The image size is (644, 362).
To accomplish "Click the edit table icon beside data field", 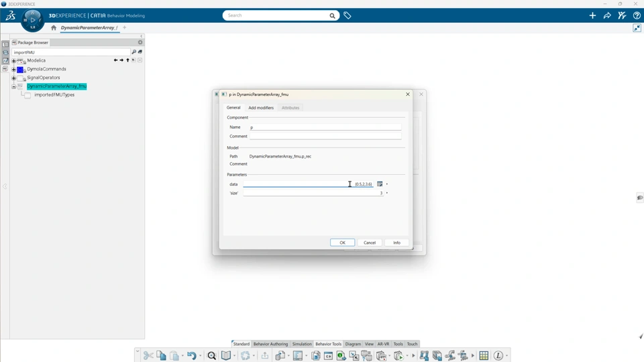I will [x=380, y=184].
